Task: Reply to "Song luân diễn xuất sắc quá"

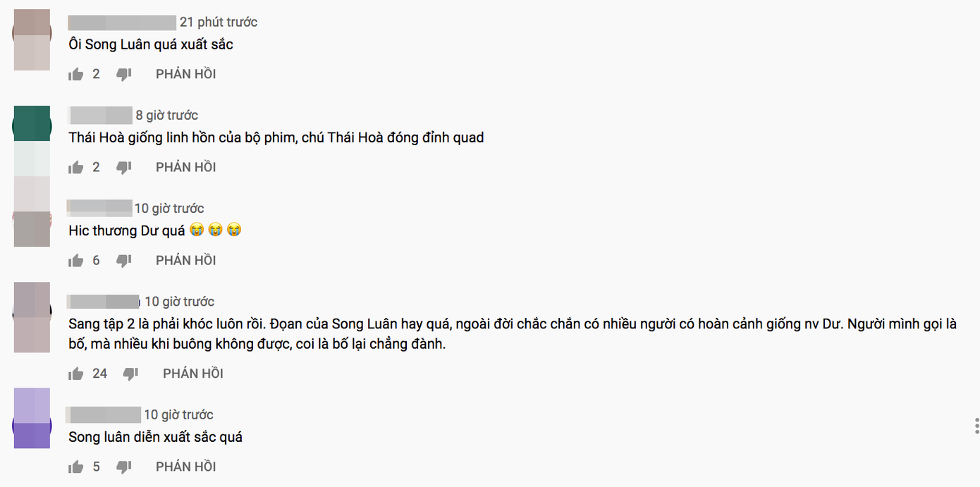Action: pyautogui.click(x=185, y=467)
